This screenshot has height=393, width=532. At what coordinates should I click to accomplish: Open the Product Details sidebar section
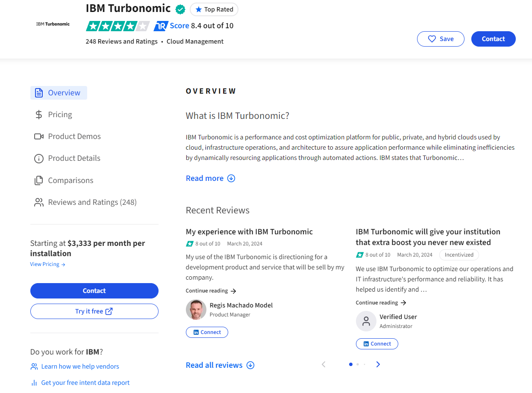[74, 158]
